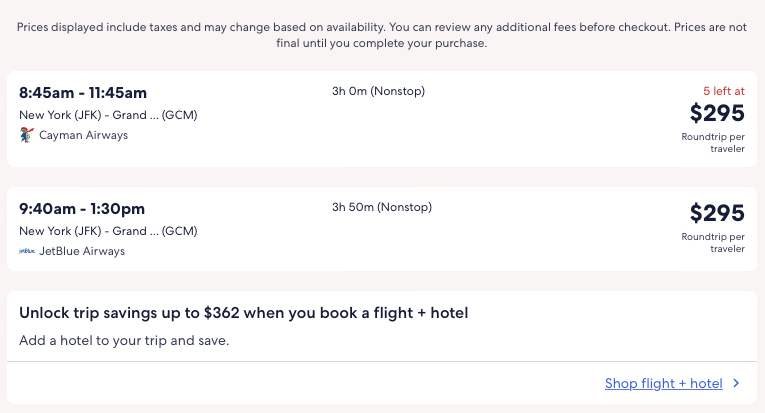
Task: Click the JetBlue Airways logo icon
Action: [x=27, y=252]
